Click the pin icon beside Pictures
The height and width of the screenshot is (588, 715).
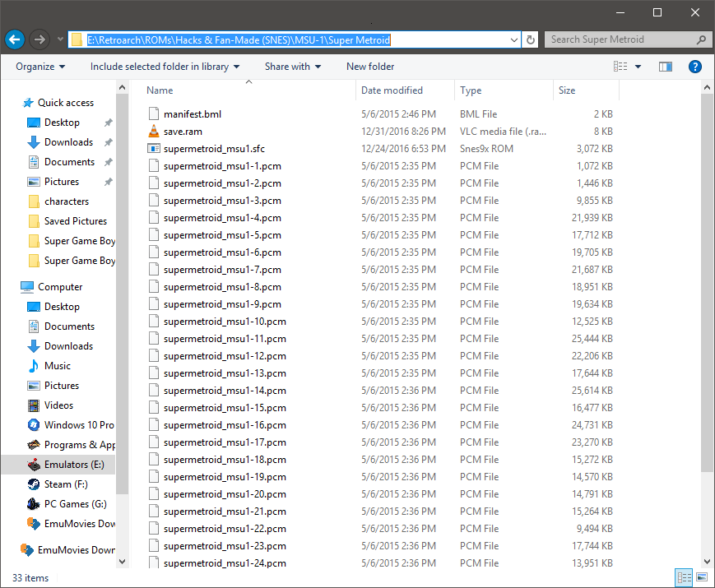click(108, 182)
